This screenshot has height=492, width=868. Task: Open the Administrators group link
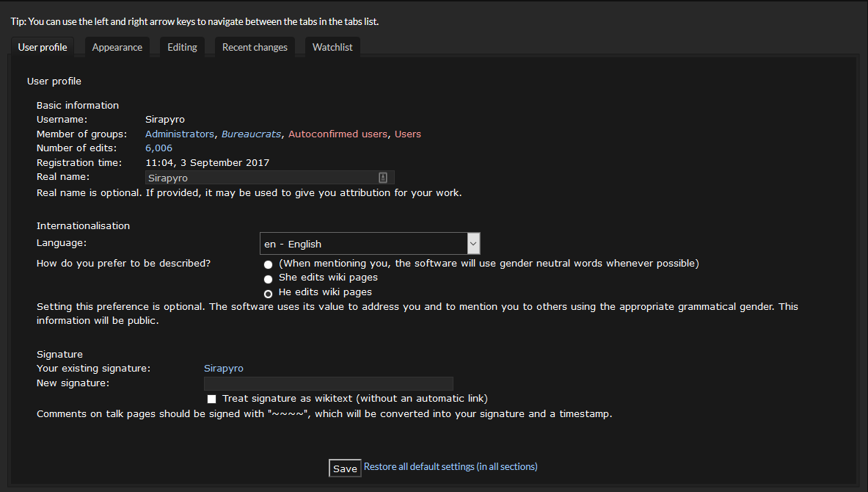(179, 134)
